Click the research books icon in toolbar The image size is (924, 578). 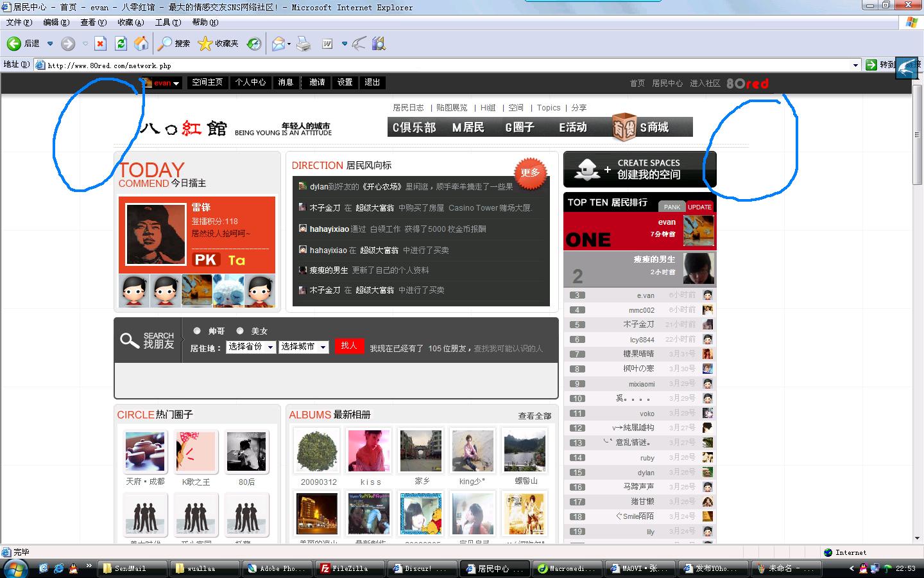pyautogui.click(x=379, y=44)
